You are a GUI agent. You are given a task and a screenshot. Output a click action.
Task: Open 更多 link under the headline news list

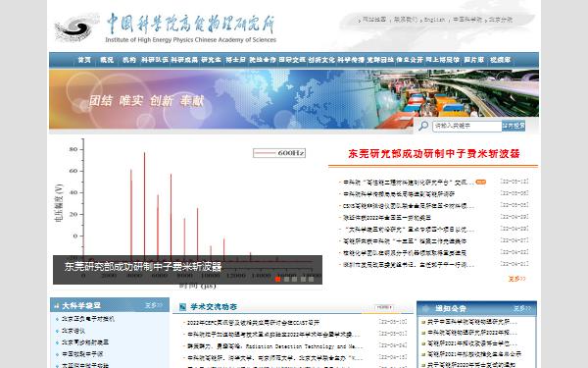(516, 279)
